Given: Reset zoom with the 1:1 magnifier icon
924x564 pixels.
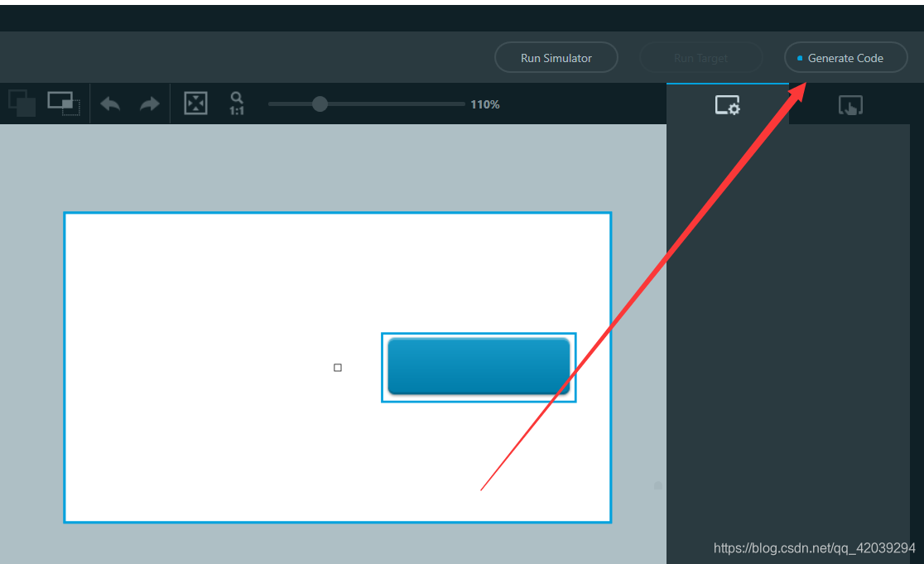Looking at the screenshot, I should click(x=237, y=104).
